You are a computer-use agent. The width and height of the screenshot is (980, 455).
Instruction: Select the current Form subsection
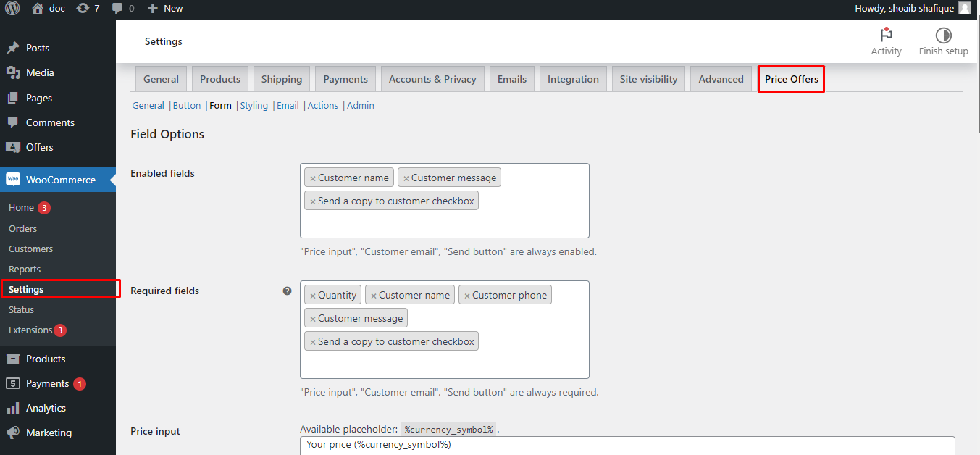(x=220, y=105)
